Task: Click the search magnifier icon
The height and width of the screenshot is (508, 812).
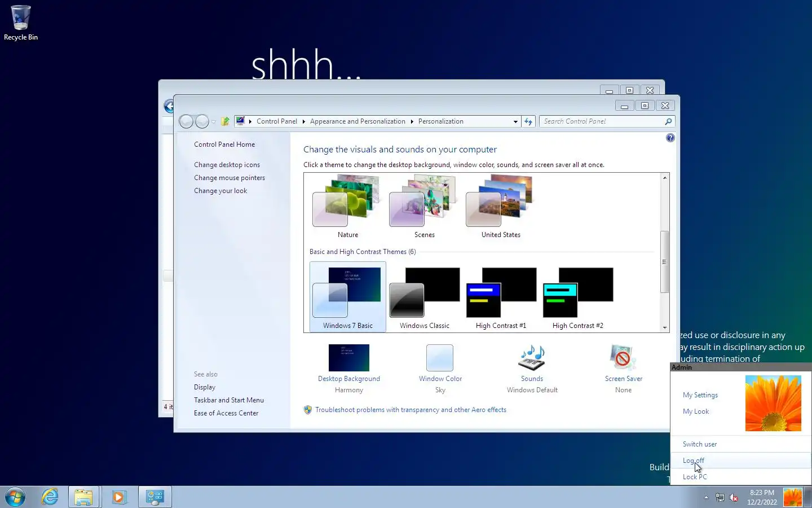Action: coord(668,121)
